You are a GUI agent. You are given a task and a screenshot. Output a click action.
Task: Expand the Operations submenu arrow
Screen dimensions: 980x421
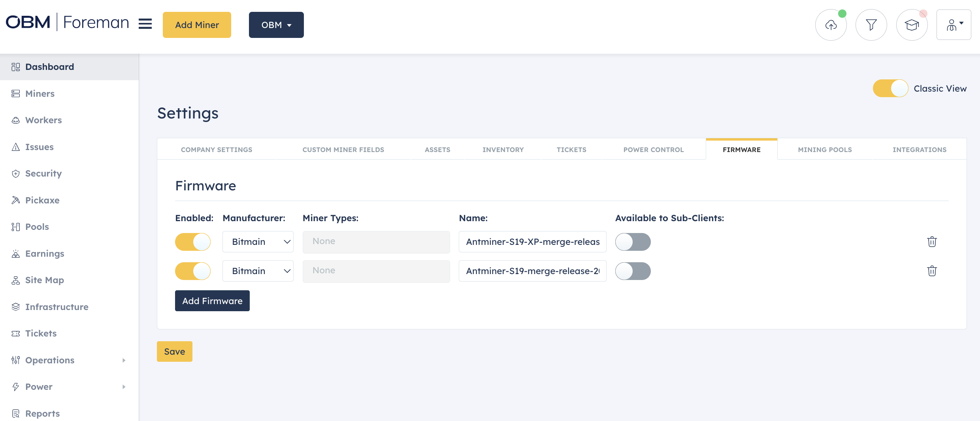pyautogui.click(x=124, y=360)
